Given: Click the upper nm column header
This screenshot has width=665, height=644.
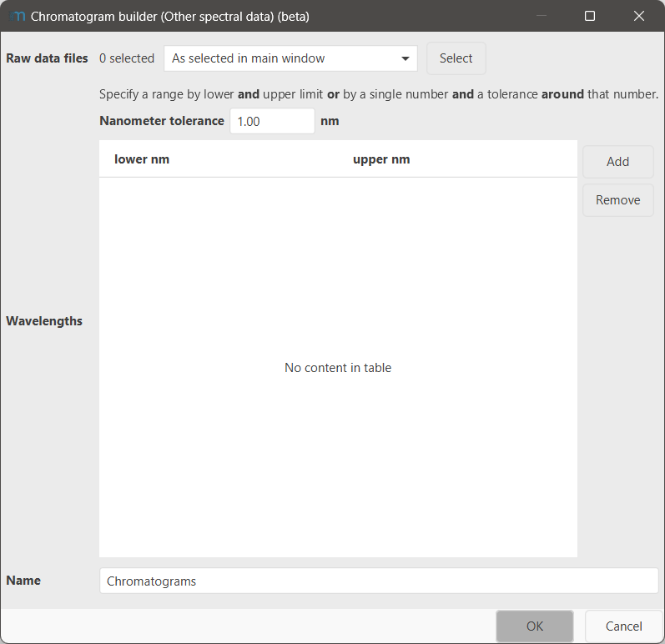Looking at the screenshot, I should click(x=457, y=159).
